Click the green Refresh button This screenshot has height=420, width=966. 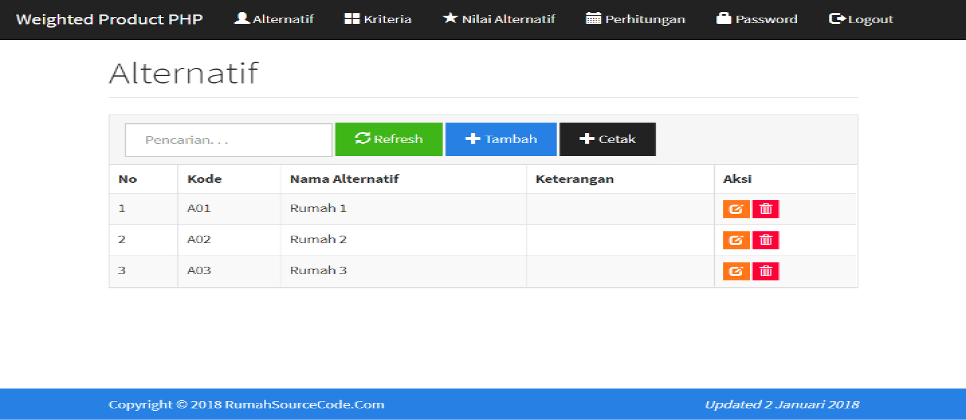coord(389,139)
